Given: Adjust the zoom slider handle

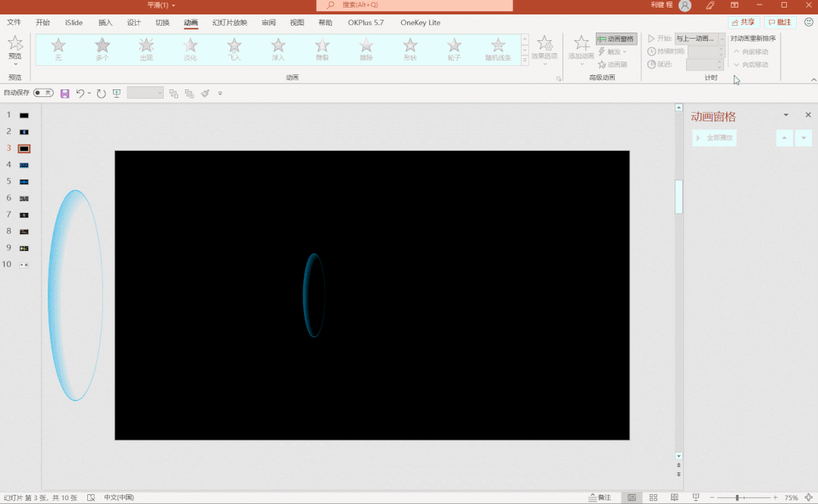Looking at the screenshot, I should click(x=737, y=498).
